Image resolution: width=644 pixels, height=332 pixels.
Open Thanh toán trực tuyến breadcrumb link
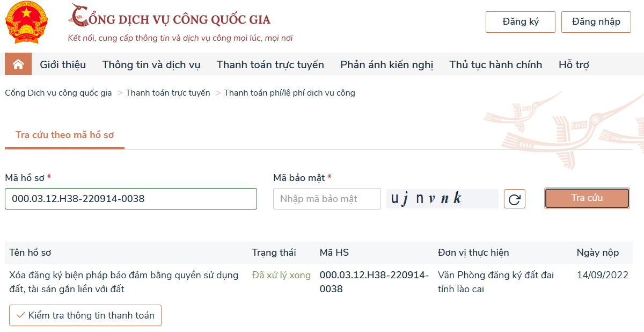click(168, 93)
